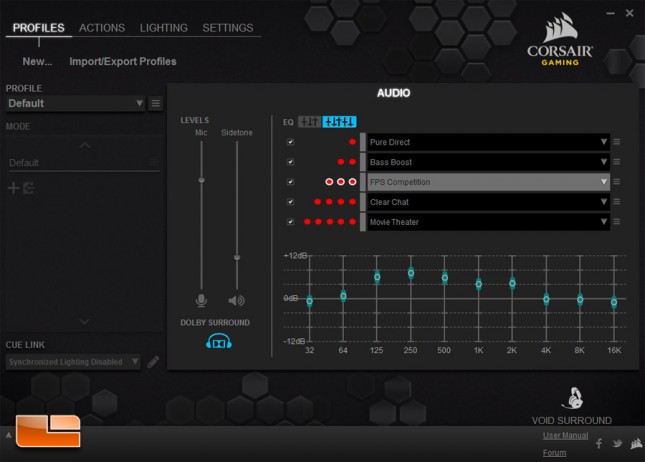Click the 16K EQ band handle
This screenshot has height=462, width=645.
click(614, 302)
